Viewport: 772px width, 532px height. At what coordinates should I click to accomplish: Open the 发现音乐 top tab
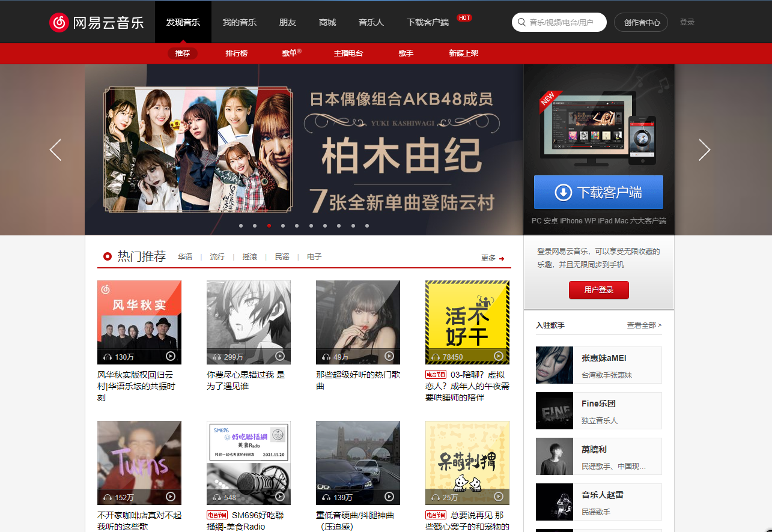pyautogui.click(x=183, y=22)
